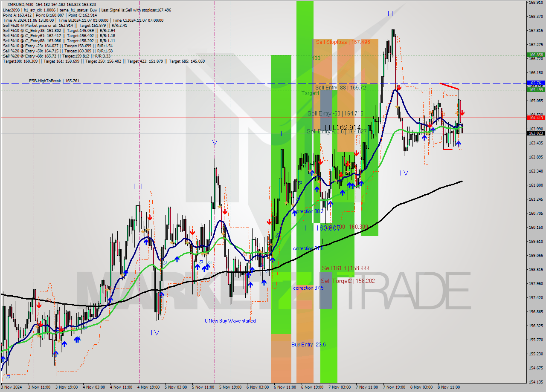
Task: Click the blue 'V' wave label near 5 Nov 19:00
Action: point(215,143)
